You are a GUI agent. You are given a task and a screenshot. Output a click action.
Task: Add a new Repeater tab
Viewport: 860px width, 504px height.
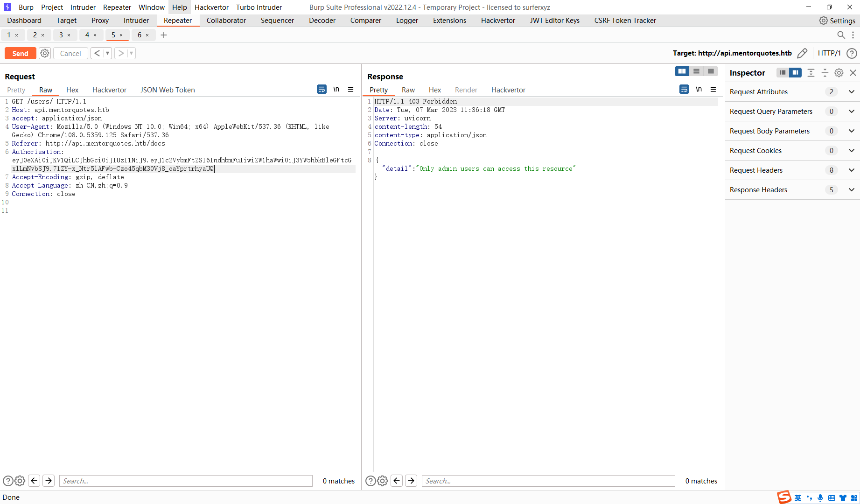[x=164, y=35]
